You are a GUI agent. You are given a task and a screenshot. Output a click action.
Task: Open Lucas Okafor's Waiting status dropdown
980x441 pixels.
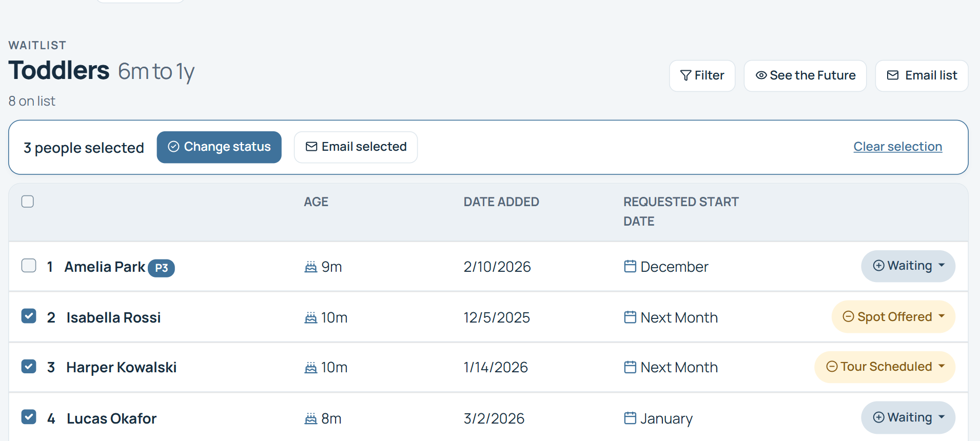pos(908,417)
